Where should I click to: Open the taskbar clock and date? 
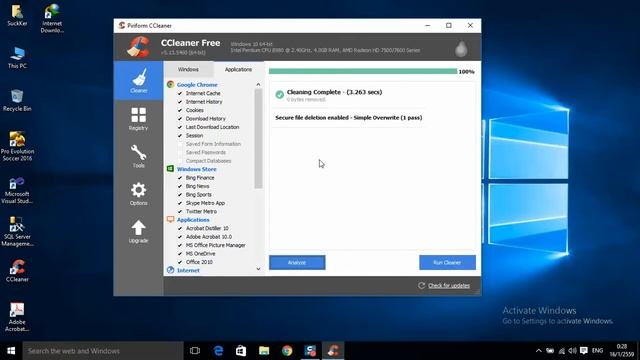(622, 351)
